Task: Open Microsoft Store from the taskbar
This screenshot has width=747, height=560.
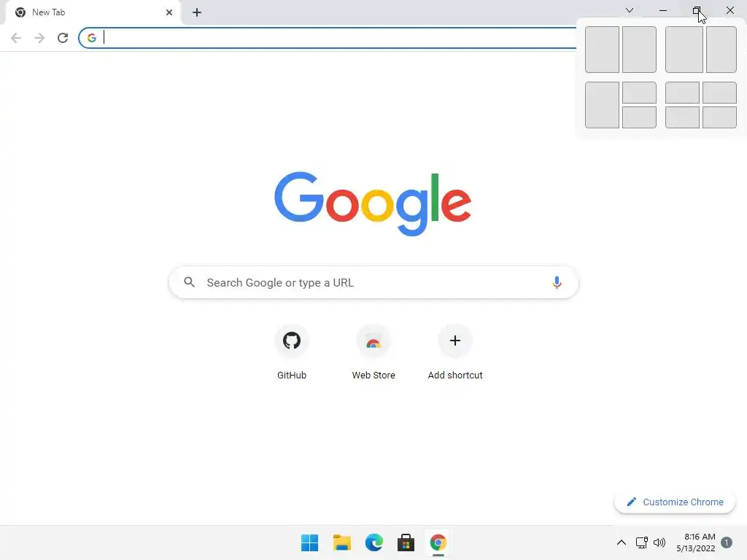Action: pyautogui.click(x=406, y=542)
